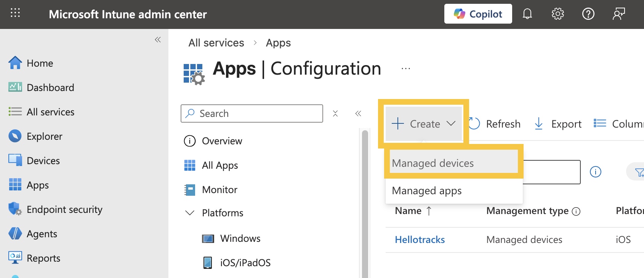Select Managed devices from Create menu
The width and height of the screenshot is (644, 278).
point(433,163)
